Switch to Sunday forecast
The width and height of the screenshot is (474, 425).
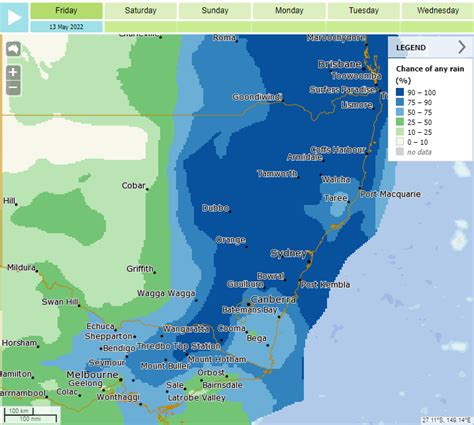point(215,11)
